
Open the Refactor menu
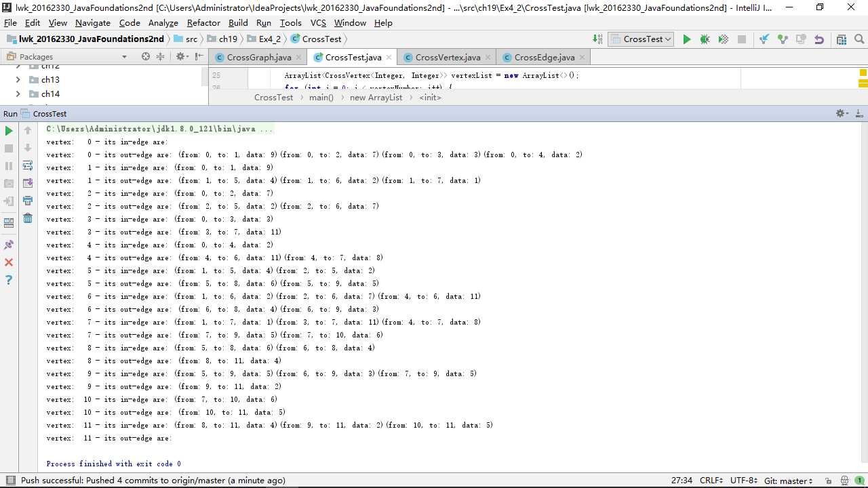203,22
